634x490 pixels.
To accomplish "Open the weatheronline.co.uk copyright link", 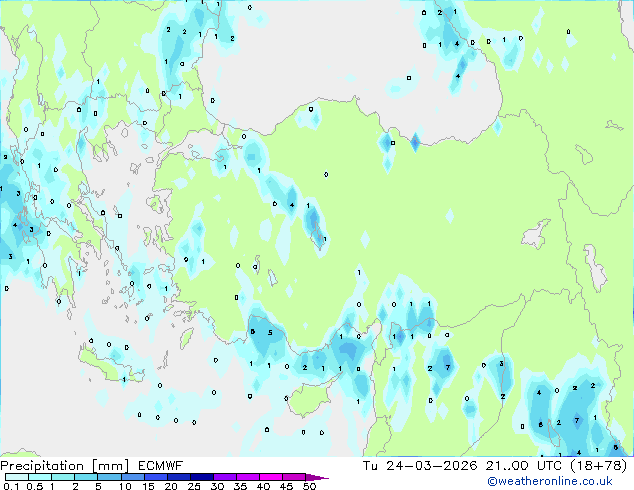I will pyautogui.click(x=549, y=481).
